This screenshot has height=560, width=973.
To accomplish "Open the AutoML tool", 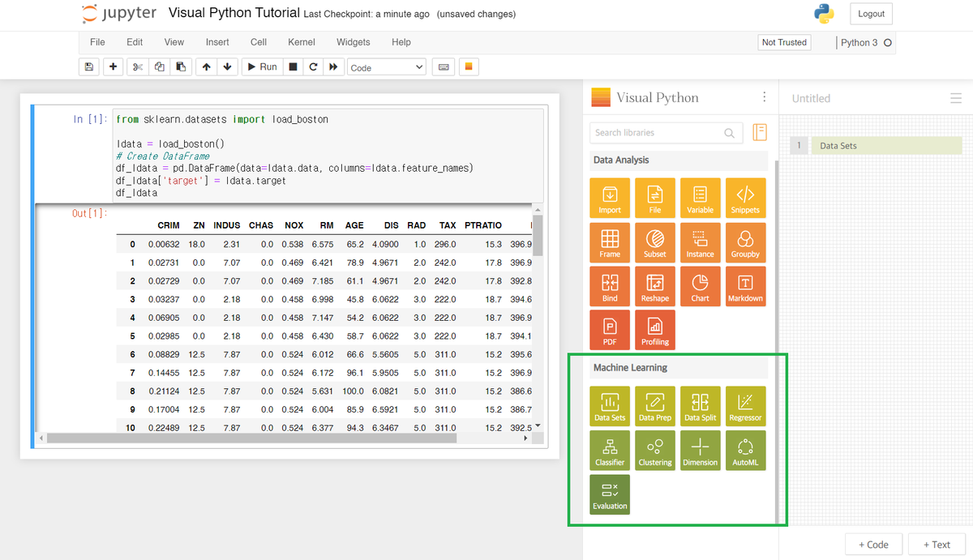I will (x=745, y=451).
